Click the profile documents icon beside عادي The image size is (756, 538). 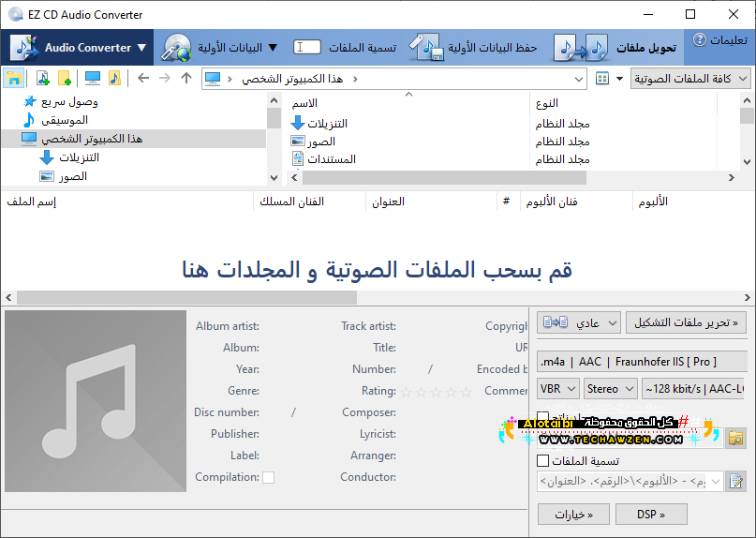pyautogui.click(x=556, y=322)
